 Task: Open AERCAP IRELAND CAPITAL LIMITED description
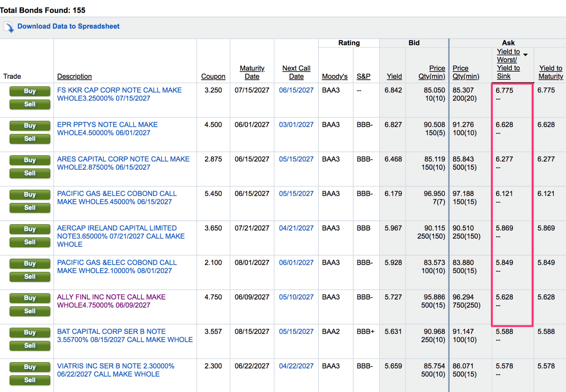[121, 236]
